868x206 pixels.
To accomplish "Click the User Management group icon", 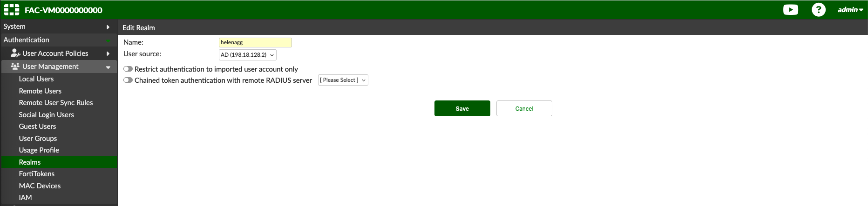I will (x=15, y=66).
